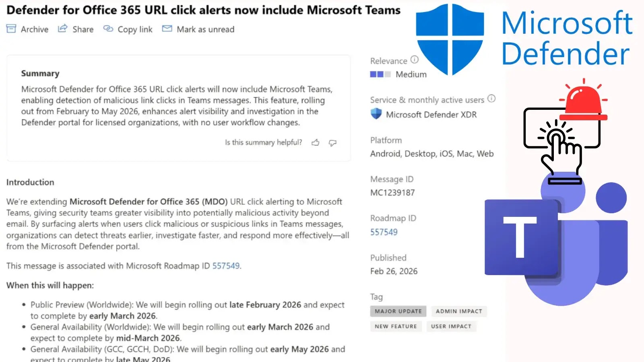Open Roadmap ID 557549 link in the sidebar
The width and height of the screenshot is (644, 362).
[x=383, y=232]
